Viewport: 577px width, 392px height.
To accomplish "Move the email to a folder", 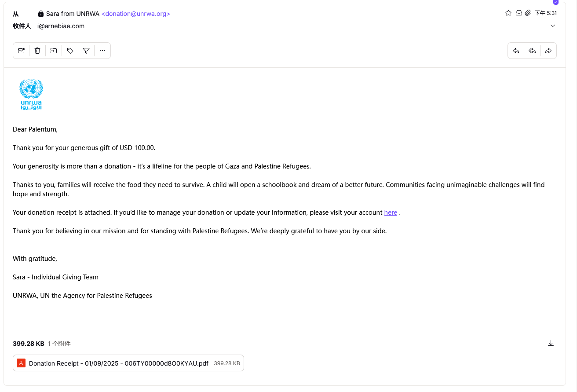I will click(x=54, y=51).
